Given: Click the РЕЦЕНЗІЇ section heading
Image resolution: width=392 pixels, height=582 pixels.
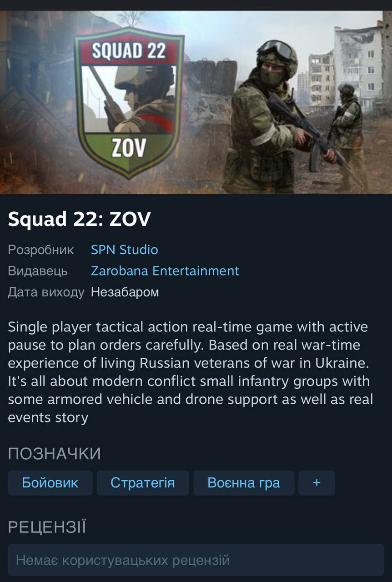Looking at the screenshot, I should pos(47,527).
